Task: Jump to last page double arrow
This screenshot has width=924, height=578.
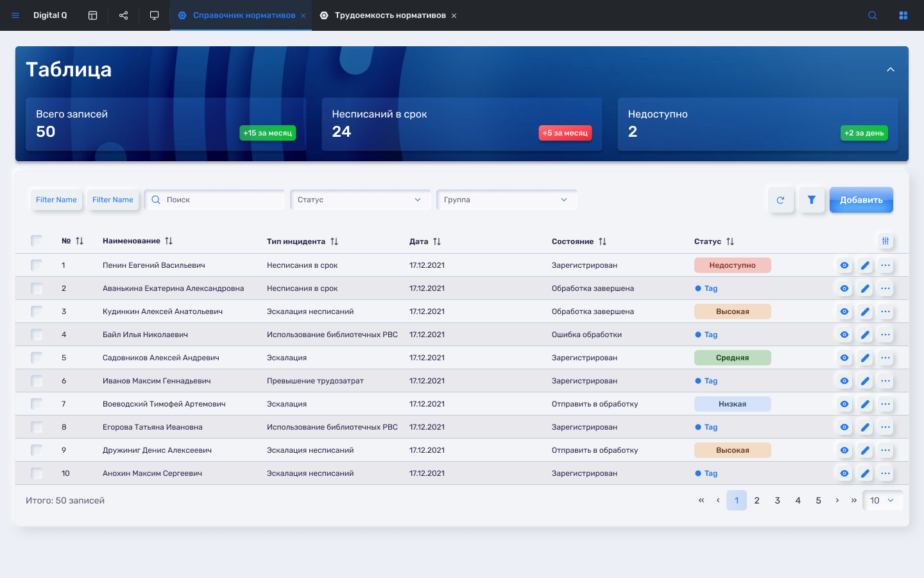Action: pos(854,500)
